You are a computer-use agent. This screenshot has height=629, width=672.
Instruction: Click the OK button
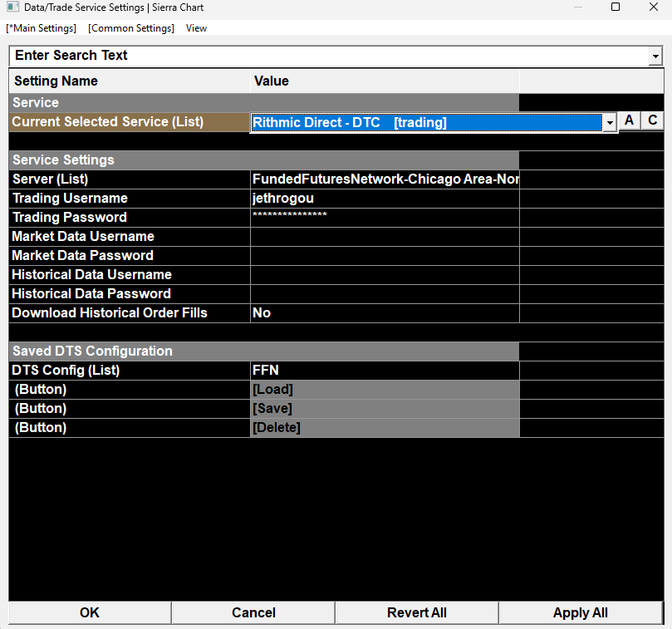pos(90,612)
